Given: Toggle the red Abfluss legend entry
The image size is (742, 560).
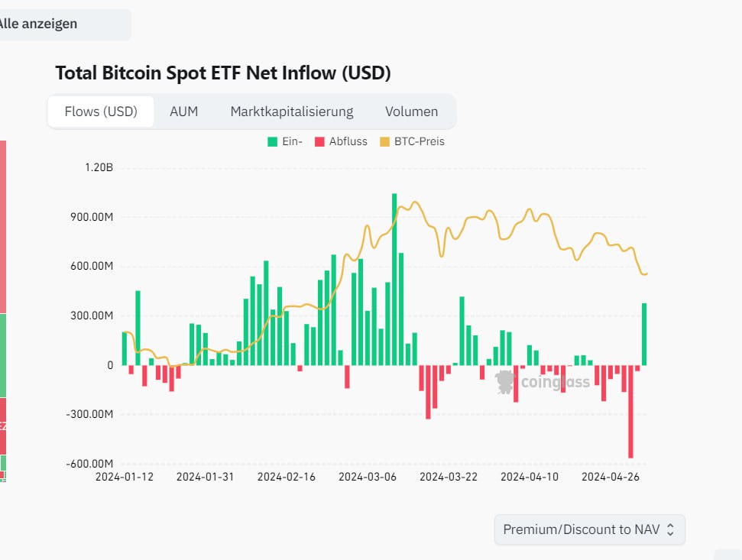Looking at the screenshot, I should tap(340, 141).
